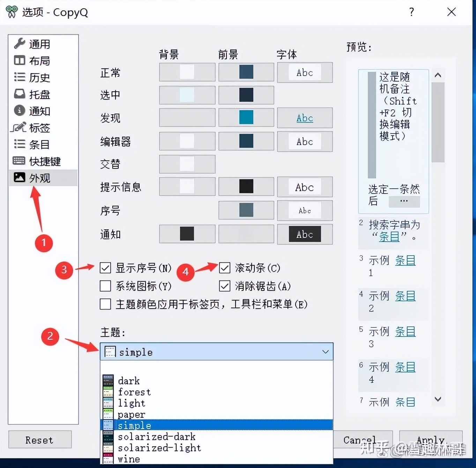Click the question mark help button

(412, 12)
